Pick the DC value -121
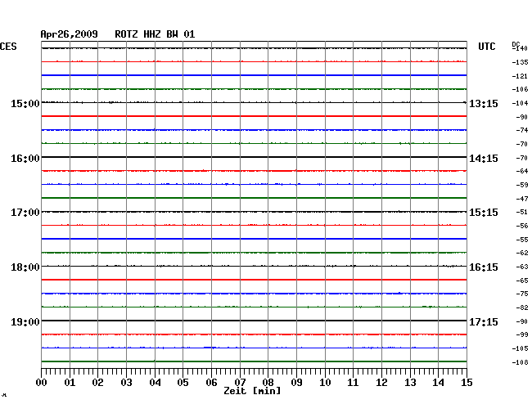This screenshot has width=532, height=404. coord(520,76)
